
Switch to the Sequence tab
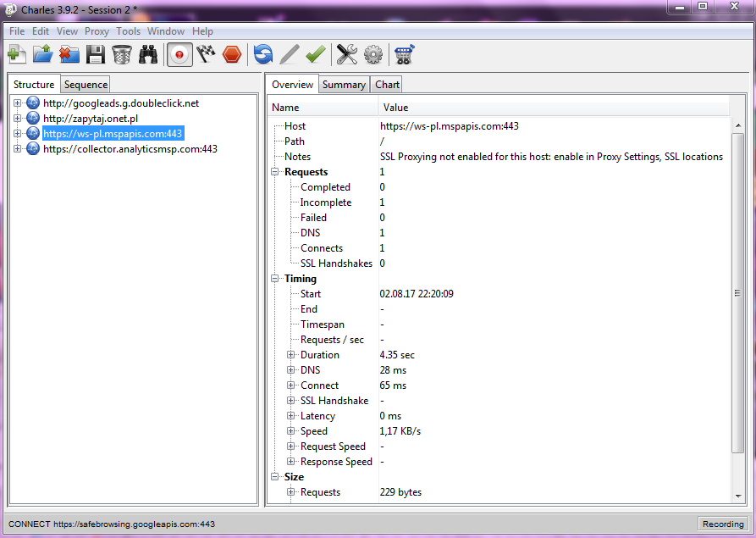[x=86, y=85]
